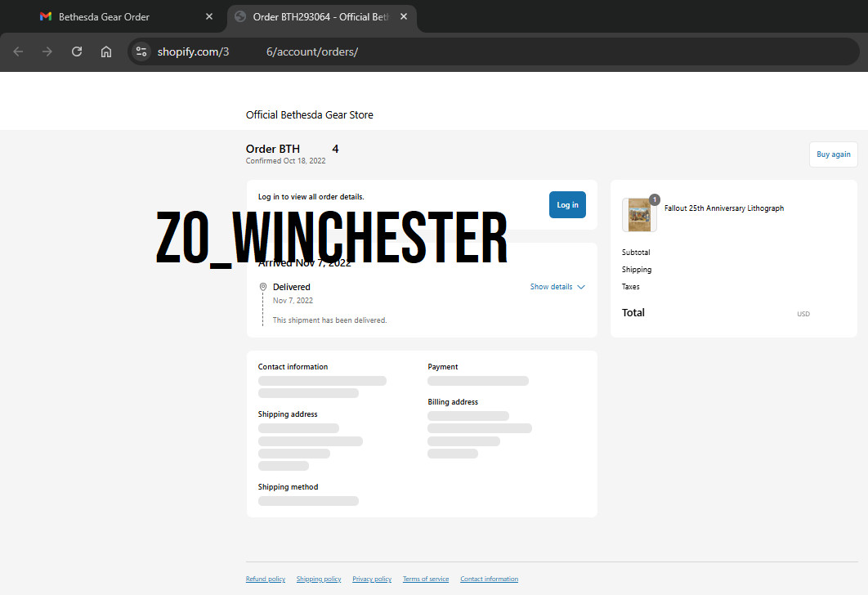Open the Privacy policy link
868x595 pixels.
372,579
